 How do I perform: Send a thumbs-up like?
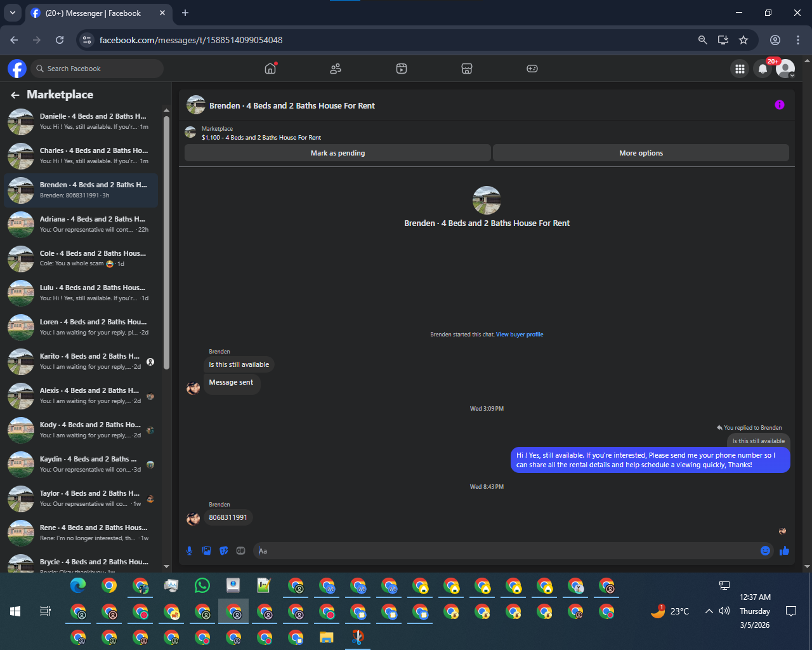tap(784, 550)
